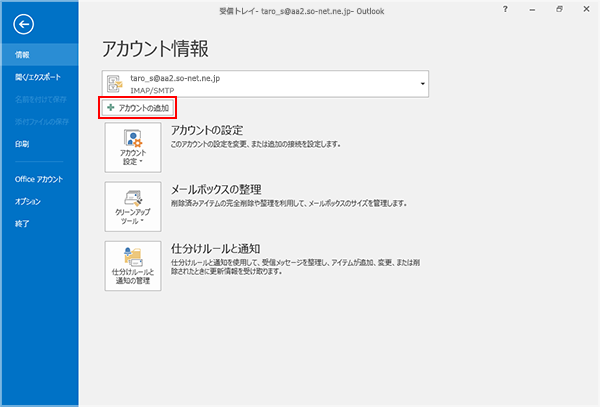The width and height of the screenshot is (600, 407).
Task: Go to Office アカウント page
Action: [38, 179]
